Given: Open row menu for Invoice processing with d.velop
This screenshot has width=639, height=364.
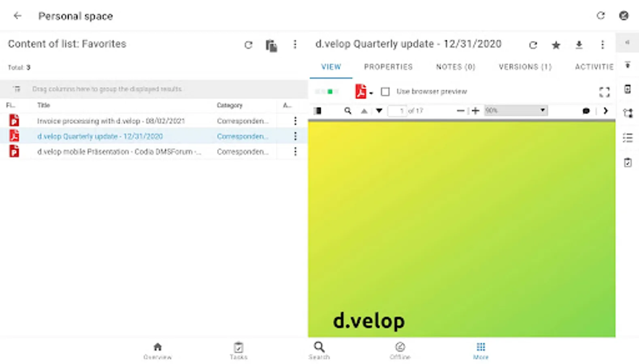Looking at the screenshot, I should pyautogui.click(x=295, y=121).
